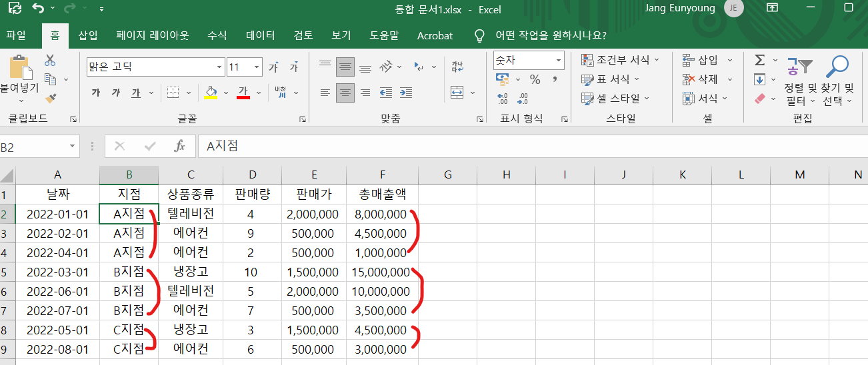Image resolution: width=868 pixels, height=365 pixels.
Task: Toggle underline 가 formatting
Action: (136, 93)
